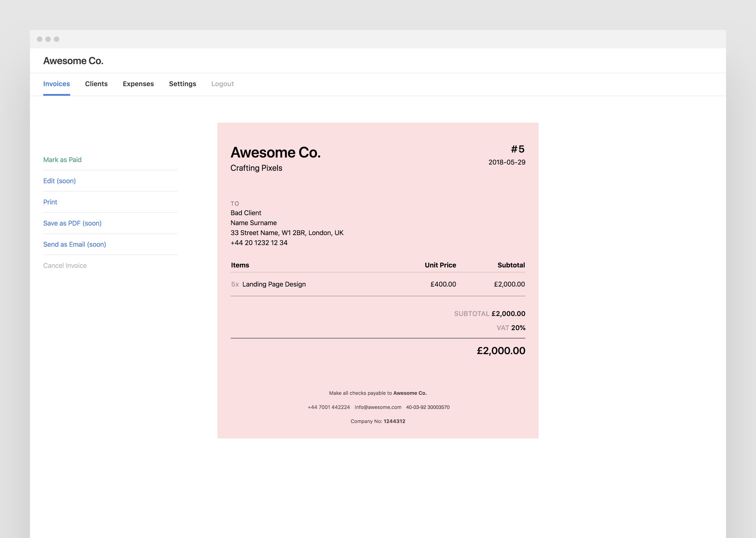Click Send as Email (soon)
Image resolution: width=756 pixels, height=538 pixels.
point(75,245)
